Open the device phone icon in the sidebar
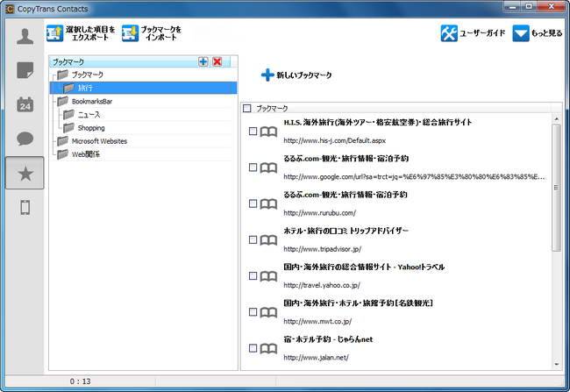570x392 pixels. click(x=25, y=207)
